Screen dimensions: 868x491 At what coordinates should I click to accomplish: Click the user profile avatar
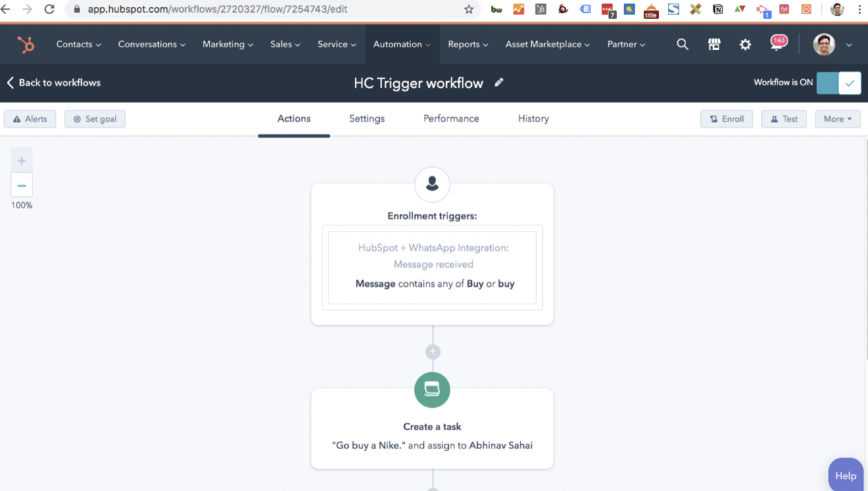(824, 45)
